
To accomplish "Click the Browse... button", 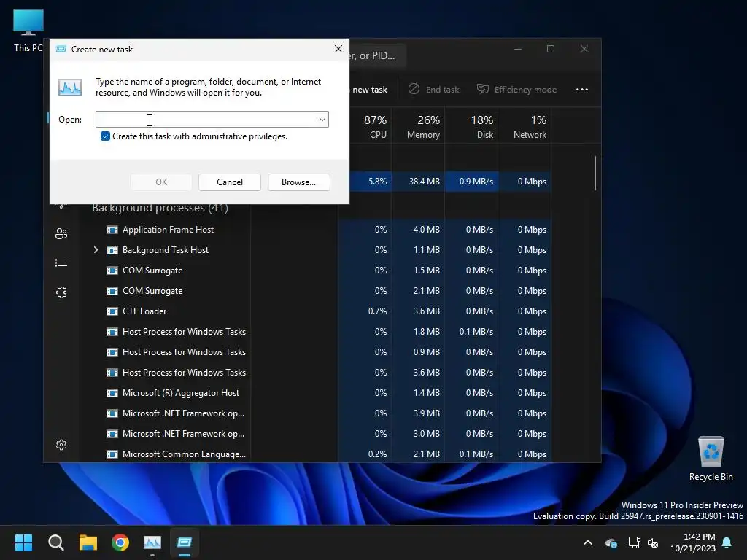I will coord(298,182).
